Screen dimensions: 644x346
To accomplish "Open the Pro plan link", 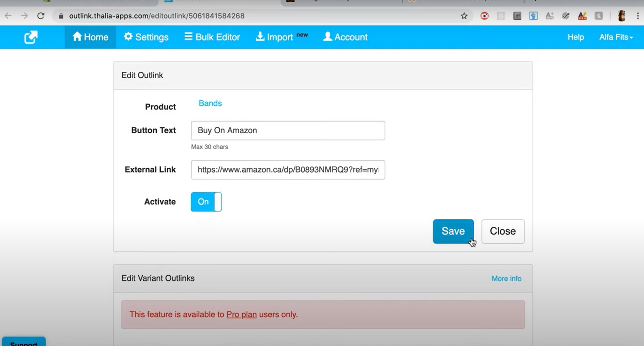I will (241, 314).
